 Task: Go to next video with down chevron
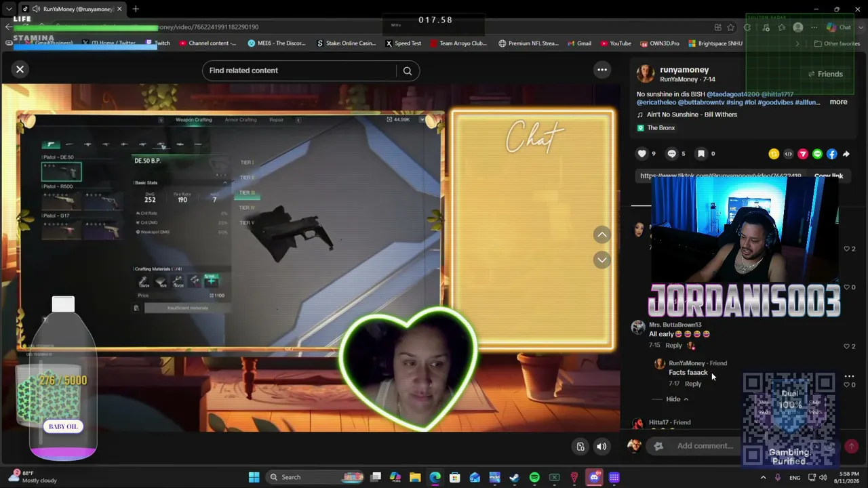[x=601, y=260]
